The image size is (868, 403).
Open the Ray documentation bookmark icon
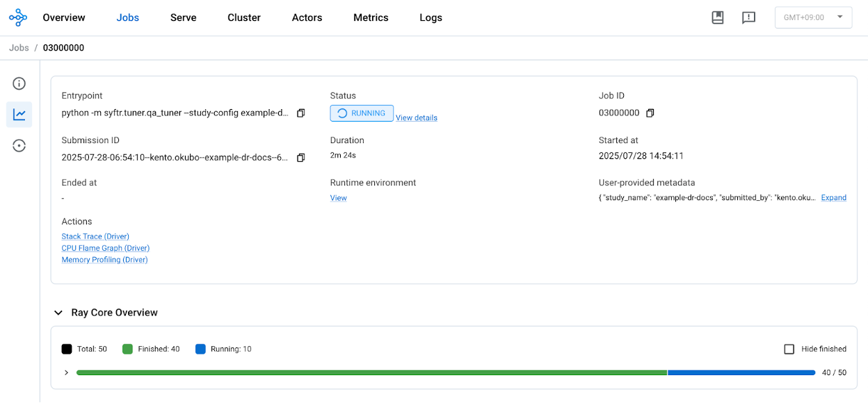pos(717,17)
